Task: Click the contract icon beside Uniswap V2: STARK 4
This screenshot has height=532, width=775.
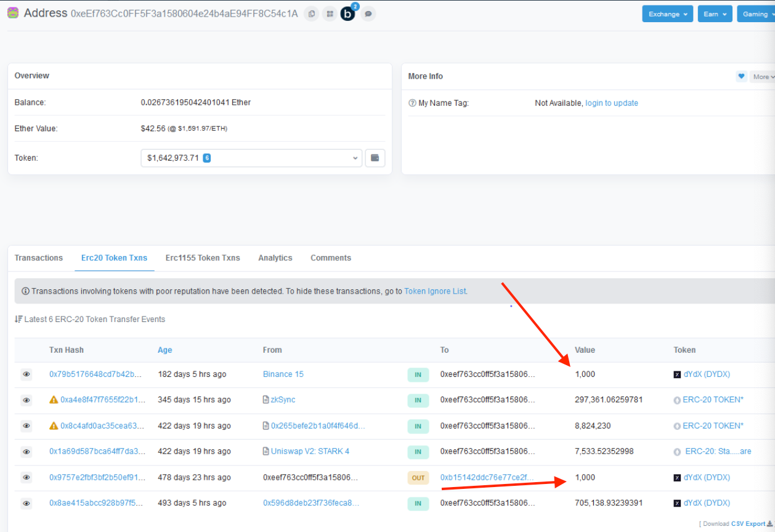Action: [x=266, y=451]
